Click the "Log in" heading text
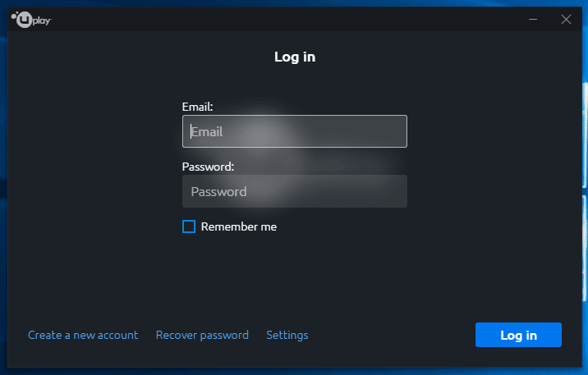The width and height of the screenshot is (588, 375). click(295, 57)
